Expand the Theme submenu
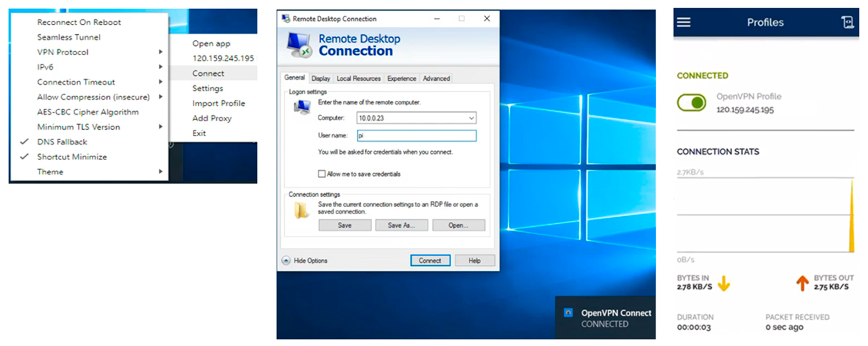 click(x=50, y=172)
